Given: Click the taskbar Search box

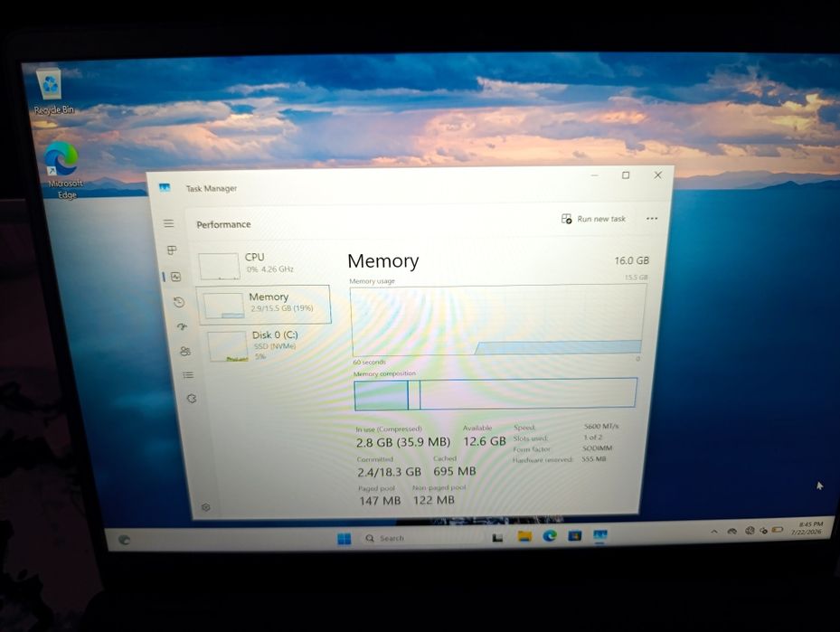Looking at the screenshot, I should (421, 538).
